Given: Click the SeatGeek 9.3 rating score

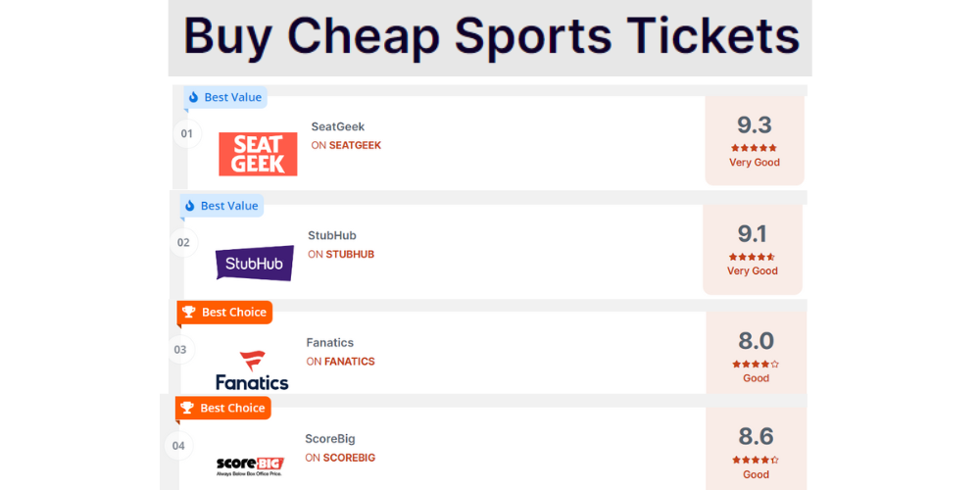Looking at the screenshot, I should click(755, 124).
